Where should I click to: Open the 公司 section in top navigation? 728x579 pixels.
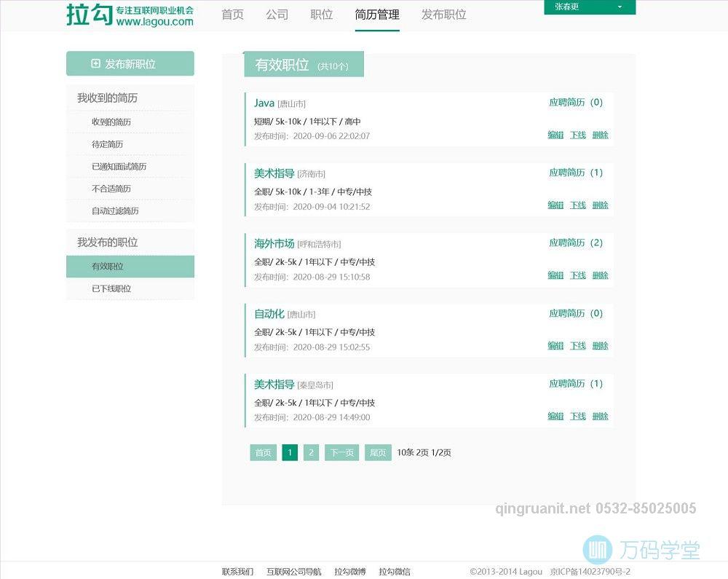[277, 15]
